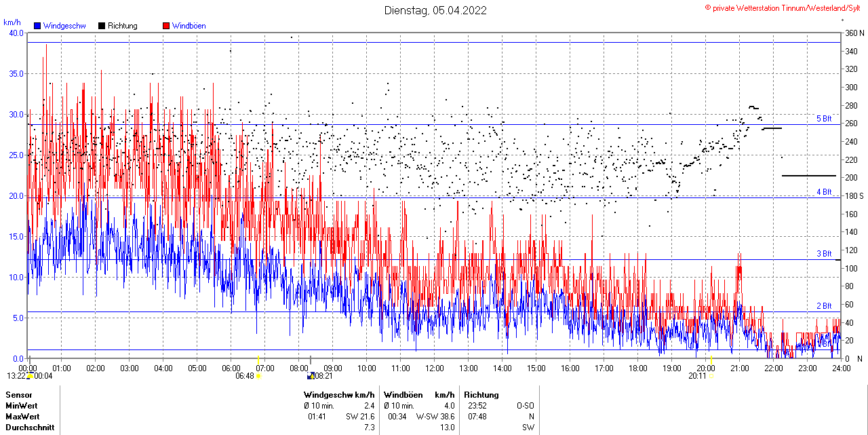Click the 23:52 direction time

point(477,406)
